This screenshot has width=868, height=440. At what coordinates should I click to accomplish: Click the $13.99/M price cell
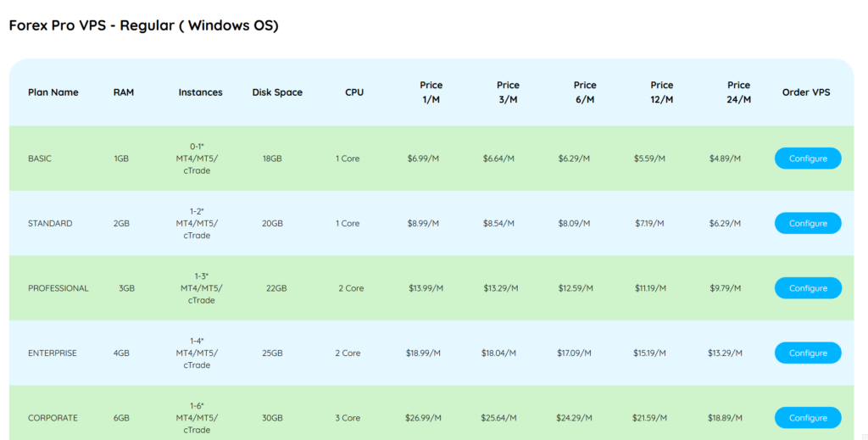click(426, 288)
